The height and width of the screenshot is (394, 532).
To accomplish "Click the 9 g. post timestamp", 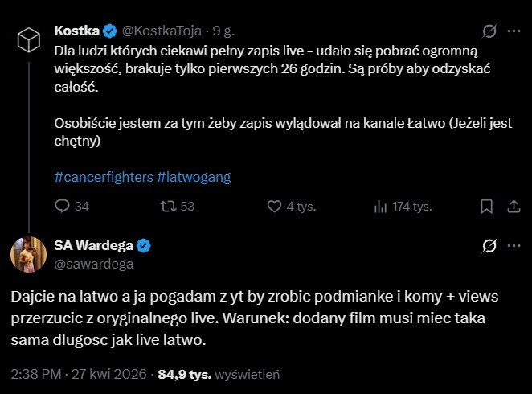I will click(x=221, y=31).
